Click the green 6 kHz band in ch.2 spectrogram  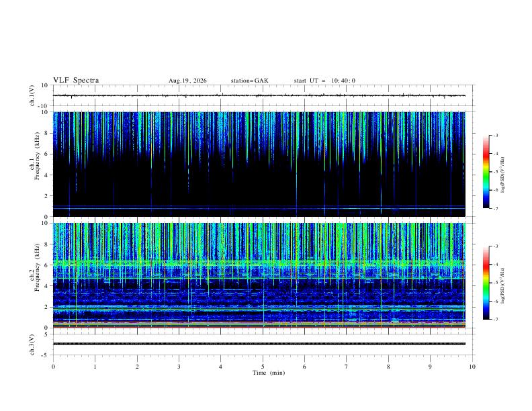(259, 263)
